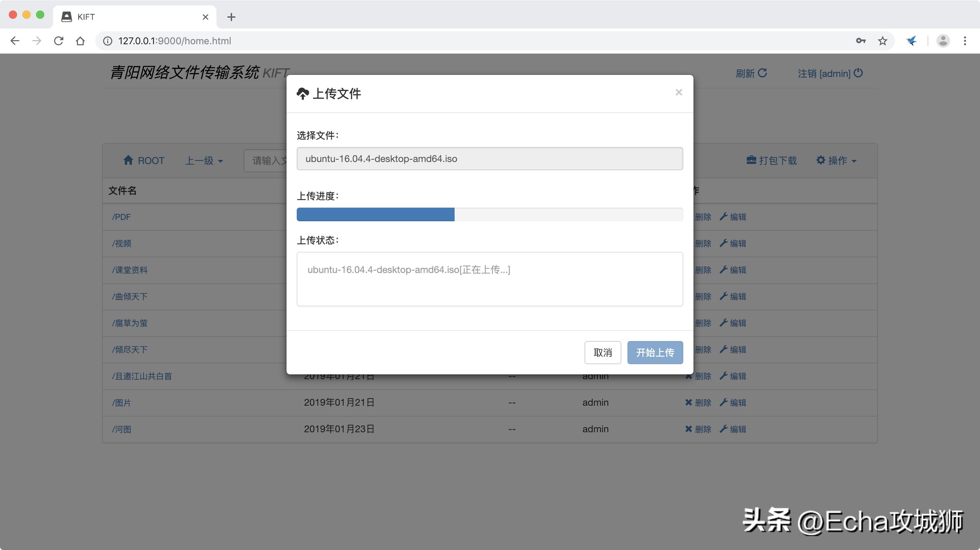The height and width of the screenshot is (550, 980).
Task: Expand the 上一级 dropdown
Action: (203, 160)
